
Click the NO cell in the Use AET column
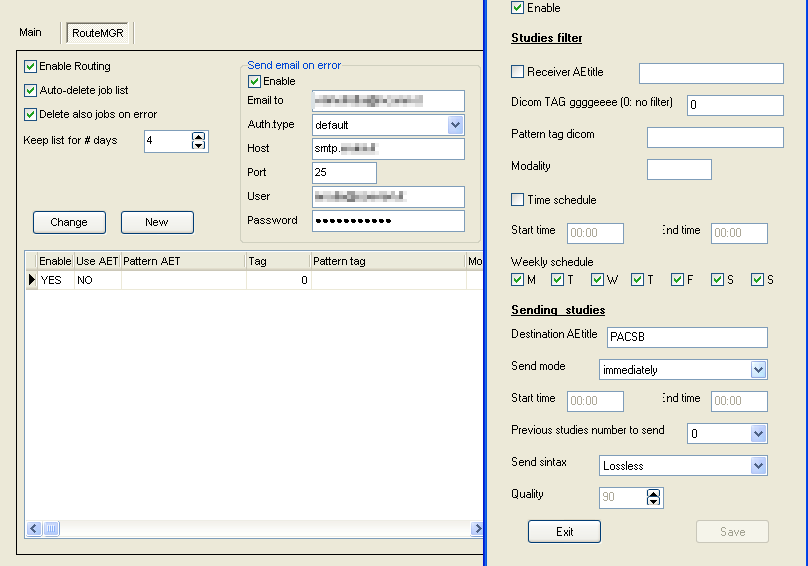tap(97, 280)
